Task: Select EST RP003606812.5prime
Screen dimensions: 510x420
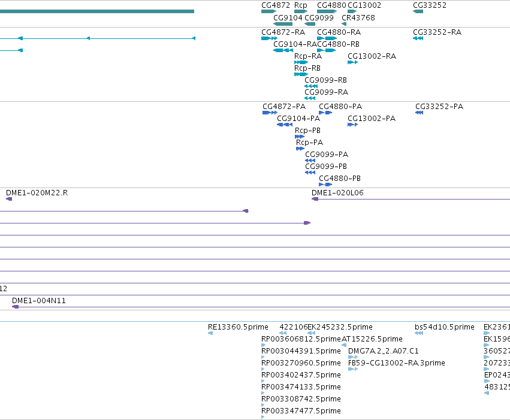Action: (301, 339)
